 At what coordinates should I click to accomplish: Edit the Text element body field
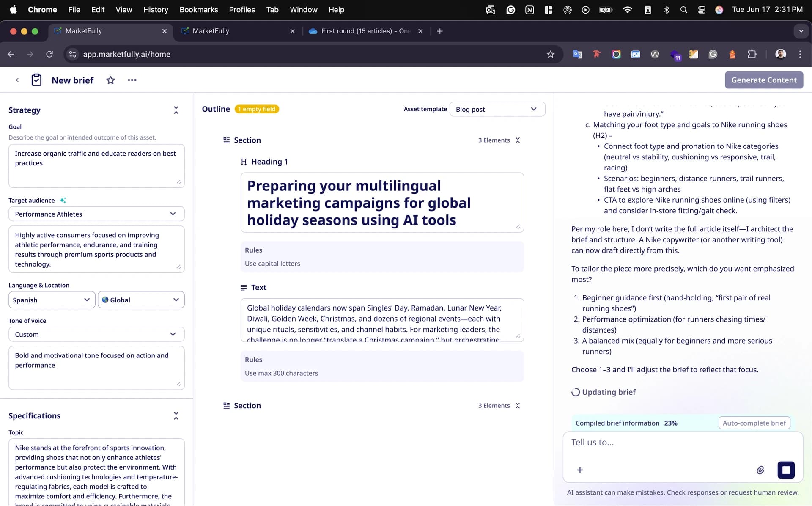tap(382, 320)
